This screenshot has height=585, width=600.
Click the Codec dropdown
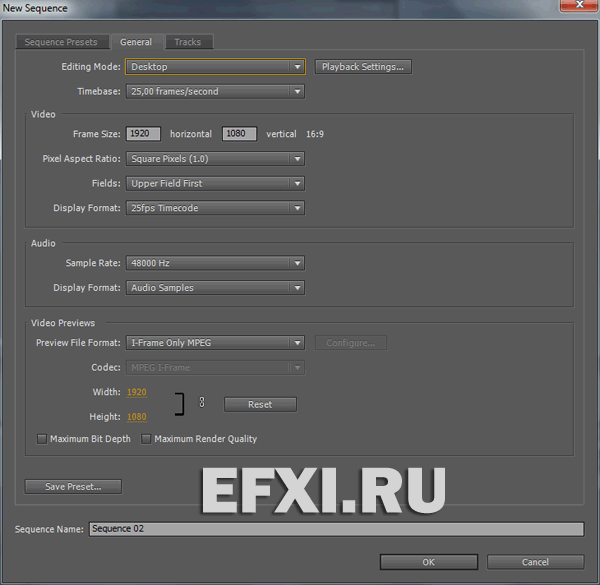pos(215,368)
